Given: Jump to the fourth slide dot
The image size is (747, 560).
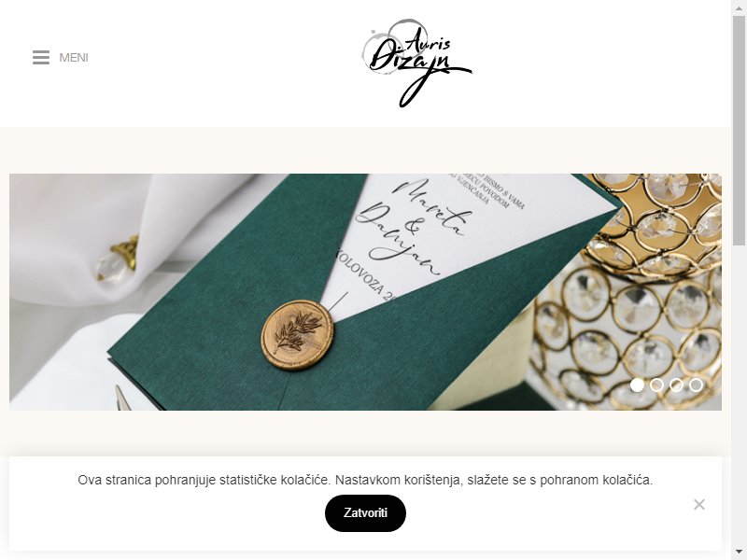Looking at the screenshot, I should 696,385.
